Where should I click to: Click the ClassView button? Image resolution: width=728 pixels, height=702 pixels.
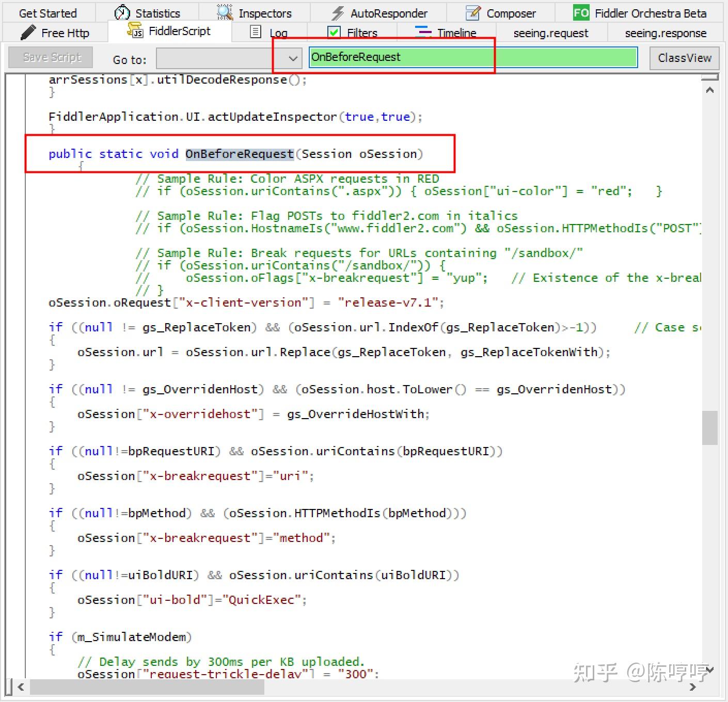tap(685, 58)
